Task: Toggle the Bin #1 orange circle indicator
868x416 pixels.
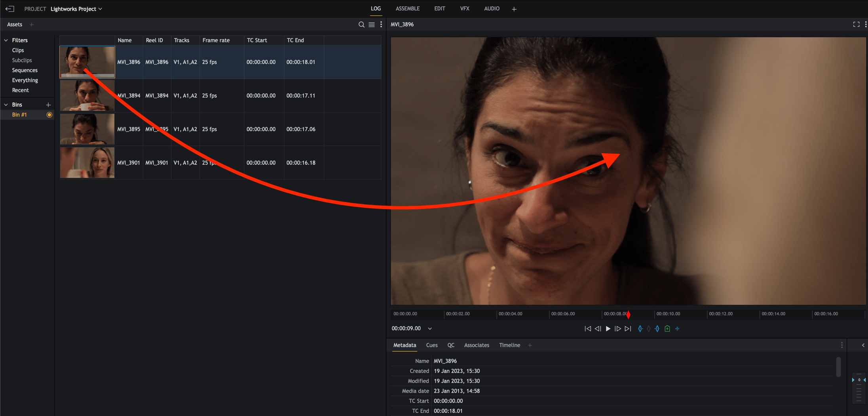Action: [x=49, y=115]
